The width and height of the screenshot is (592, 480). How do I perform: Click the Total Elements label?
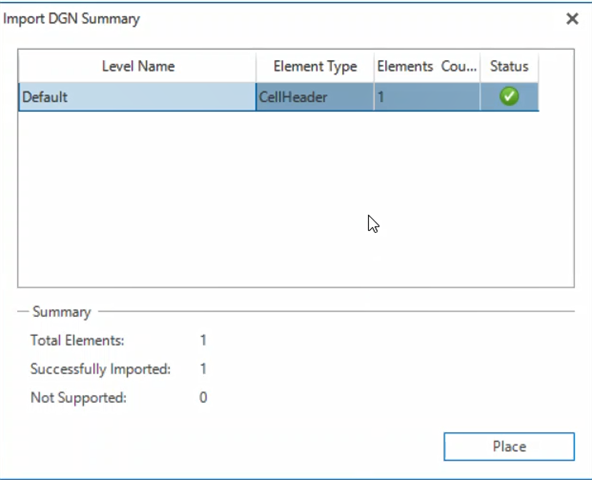click(x=77, y=340)
